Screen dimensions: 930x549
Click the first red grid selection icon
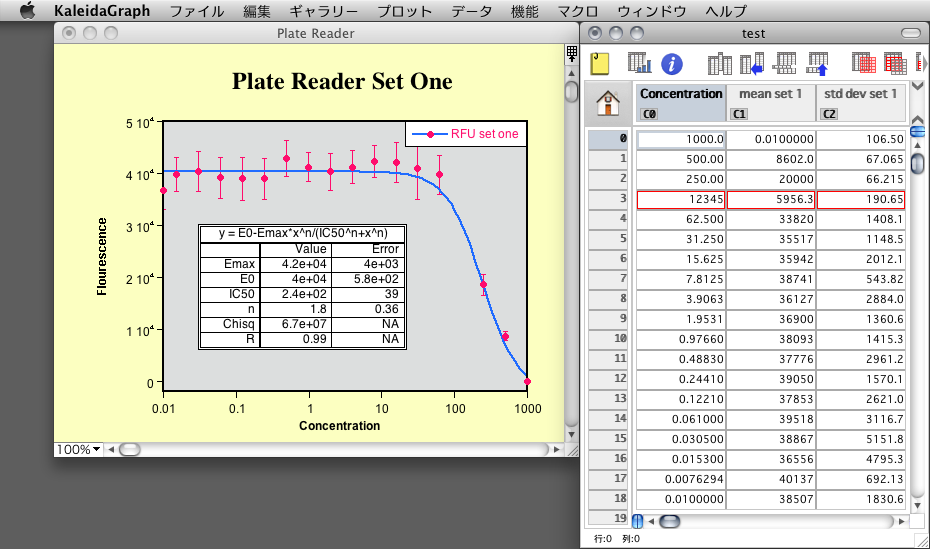864,63
